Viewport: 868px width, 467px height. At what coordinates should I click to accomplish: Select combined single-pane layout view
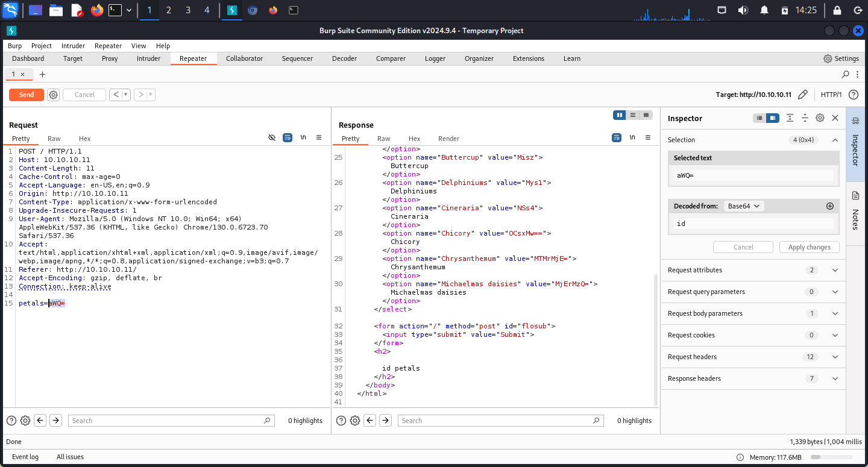pyautogui.click(x=646, y=115)
